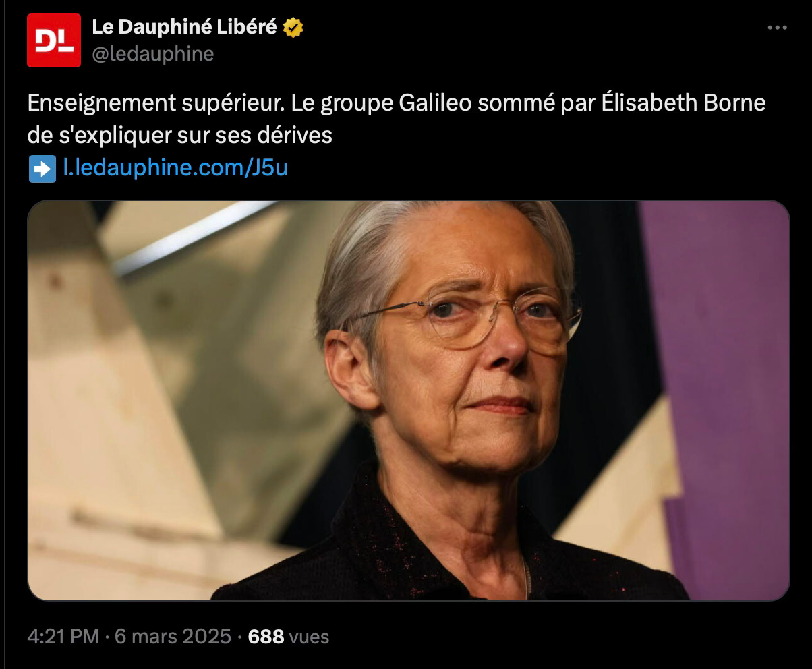Click the blue right-arrow emoji
The height and width of the screenshot is (669, 812).
click(x=42, y=168)
